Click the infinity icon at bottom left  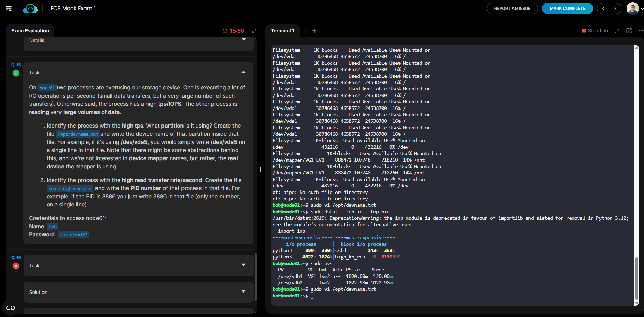point(11,308)
